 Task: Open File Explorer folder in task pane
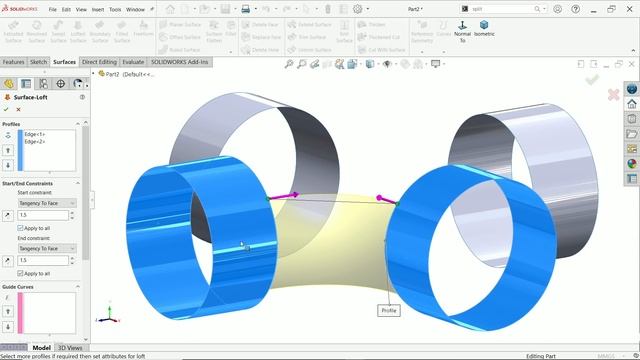[x=632, y=134]
